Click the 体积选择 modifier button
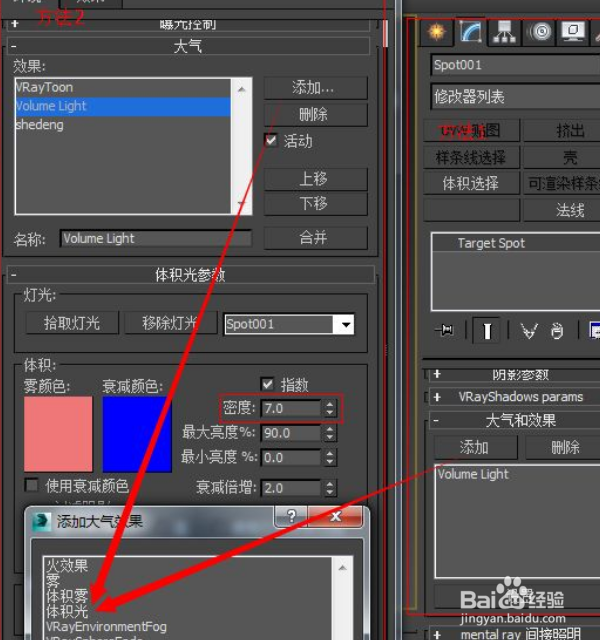Screen dimensions: 600x640 pyautogui.click(x=471, y=184)
